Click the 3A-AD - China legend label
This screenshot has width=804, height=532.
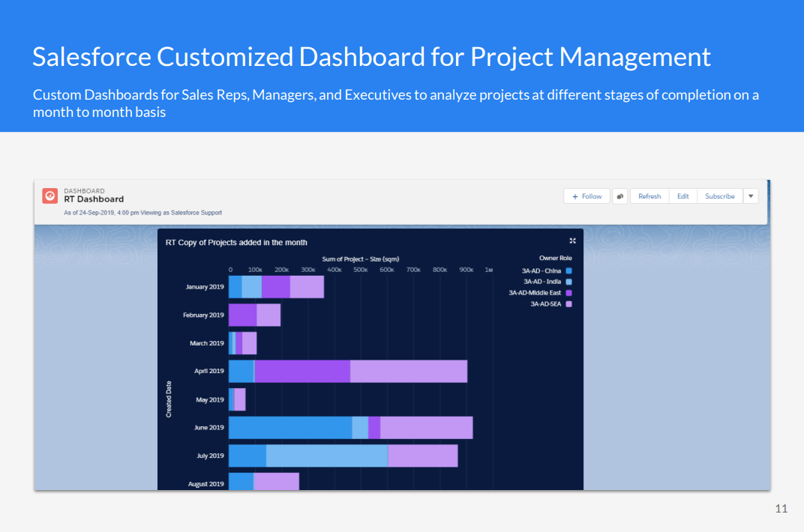[x=541, y=270]
